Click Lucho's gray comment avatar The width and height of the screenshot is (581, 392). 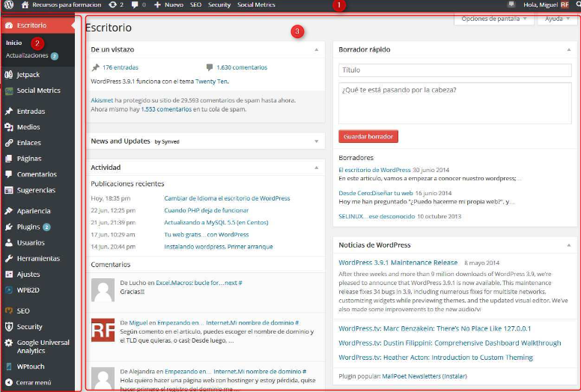(x=103, y=290)
